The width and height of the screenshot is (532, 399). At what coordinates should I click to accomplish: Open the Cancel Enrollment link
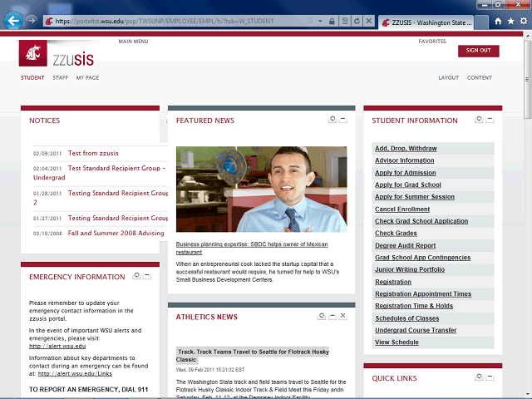pos(402,209)
